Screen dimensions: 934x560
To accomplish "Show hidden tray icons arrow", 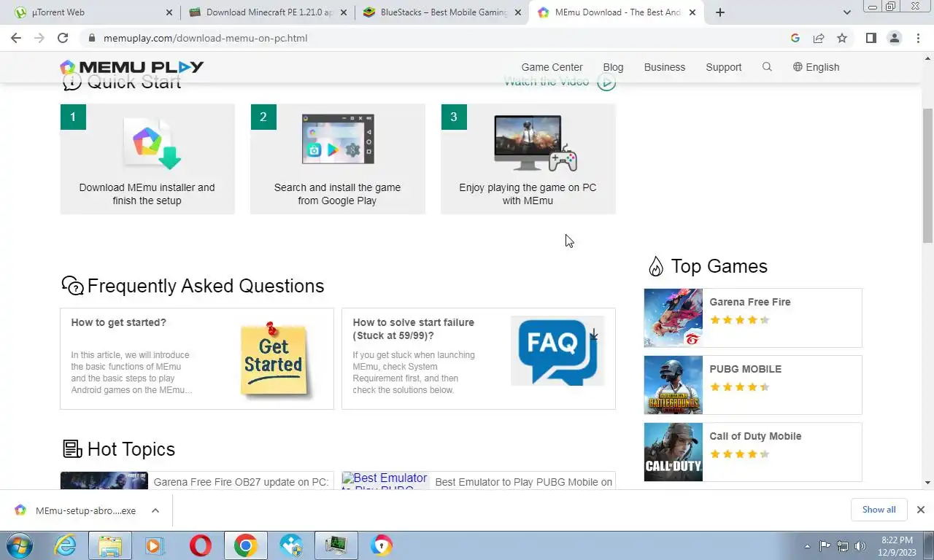I will pyautogui.click(x=807, y=546).
